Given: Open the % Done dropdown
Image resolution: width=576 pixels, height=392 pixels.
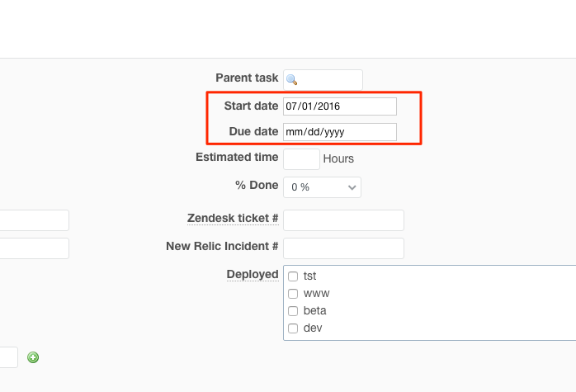Looking at the screenshot, I should tap(322, 187).
